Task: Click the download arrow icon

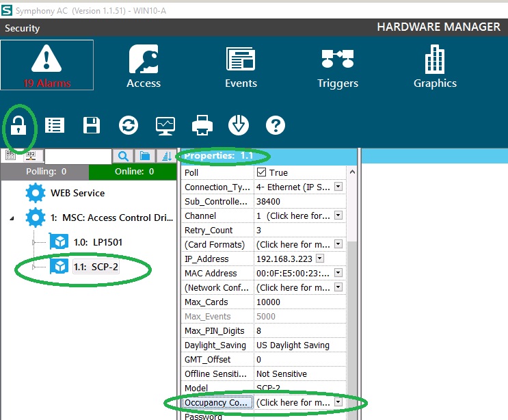Action: click(x=239, y=125)
